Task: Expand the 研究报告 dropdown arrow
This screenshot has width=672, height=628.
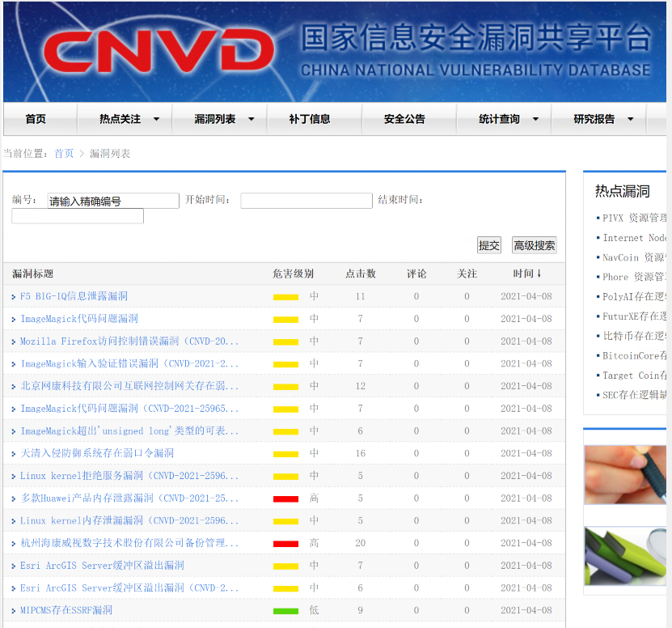Action: tap(631, 119)
